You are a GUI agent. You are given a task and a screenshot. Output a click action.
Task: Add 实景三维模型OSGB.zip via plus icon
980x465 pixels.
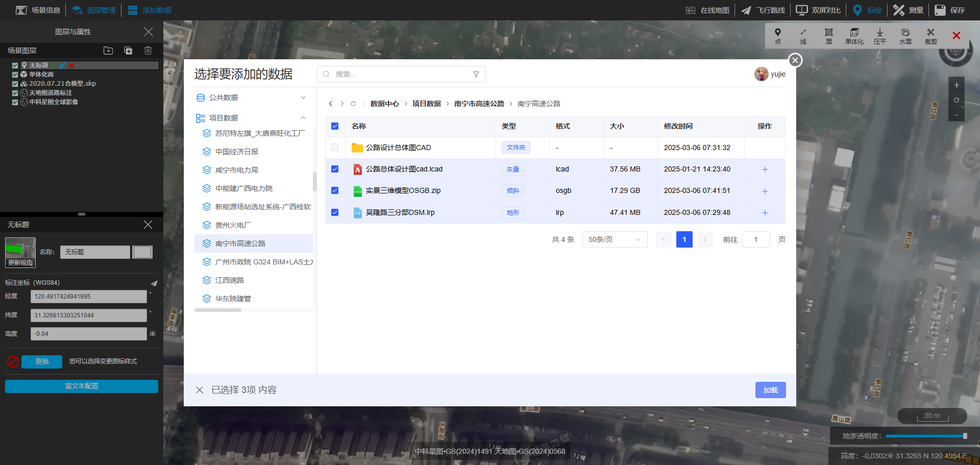point(765,191)
